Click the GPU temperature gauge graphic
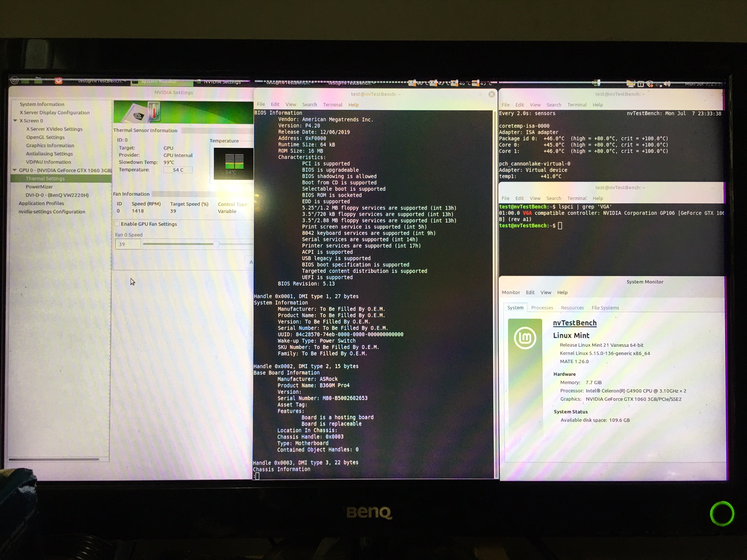Screen dimensions: 747x560 (234, 164)
